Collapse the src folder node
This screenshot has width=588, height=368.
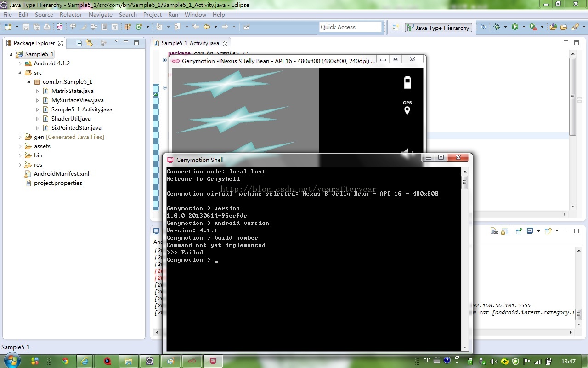20,73
